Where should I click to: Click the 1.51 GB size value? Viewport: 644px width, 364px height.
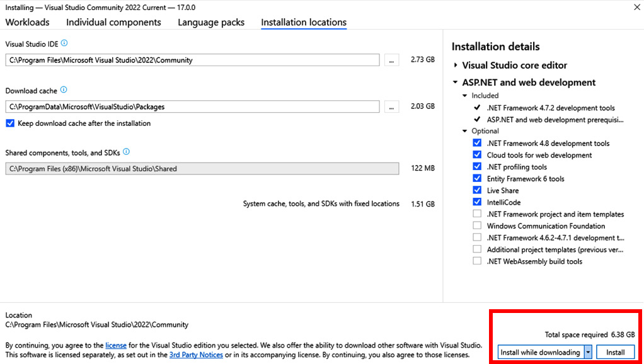(x=423, y=204)
